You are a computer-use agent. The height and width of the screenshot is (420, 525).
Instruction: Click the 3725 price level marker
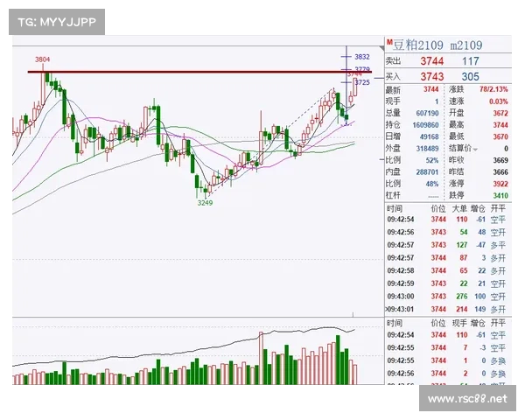coord(362,82)
